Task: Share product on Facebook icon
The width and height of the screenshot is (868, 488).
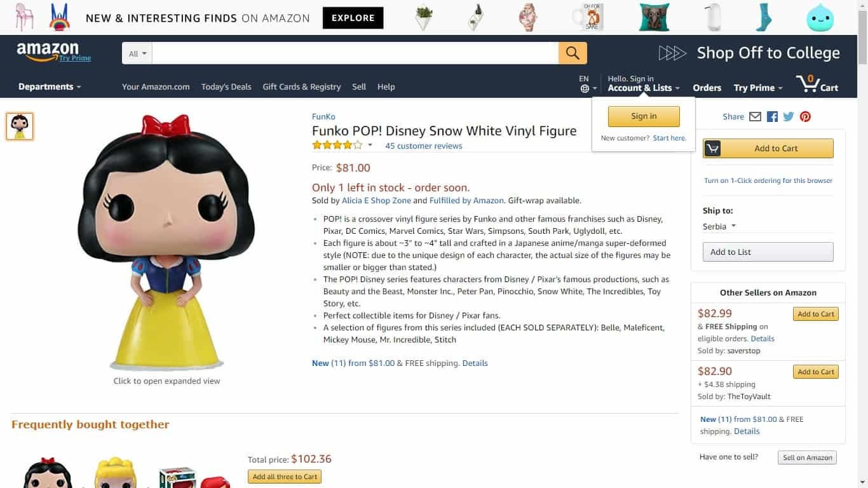Action: tap(772, 117)
